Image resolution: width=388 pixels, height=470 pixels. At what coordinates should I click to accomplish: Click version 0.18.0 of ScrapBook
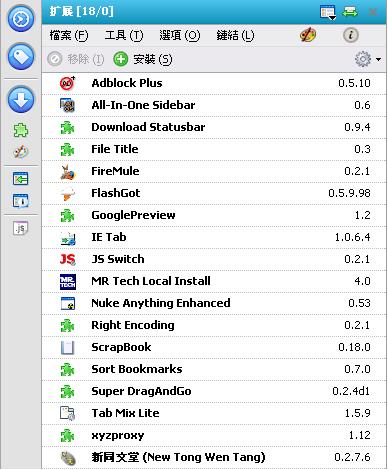354,347
